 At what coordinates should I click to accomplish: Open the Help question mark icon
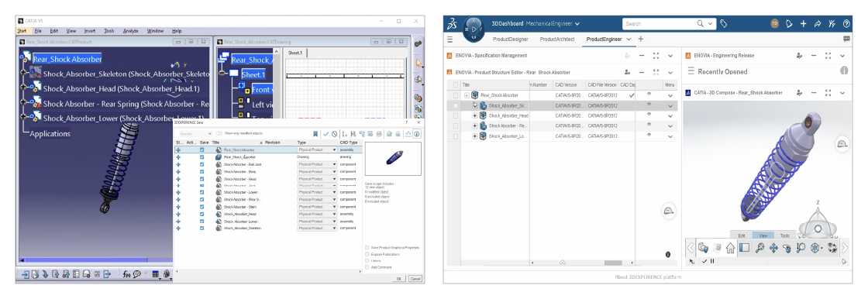(846, 24)
